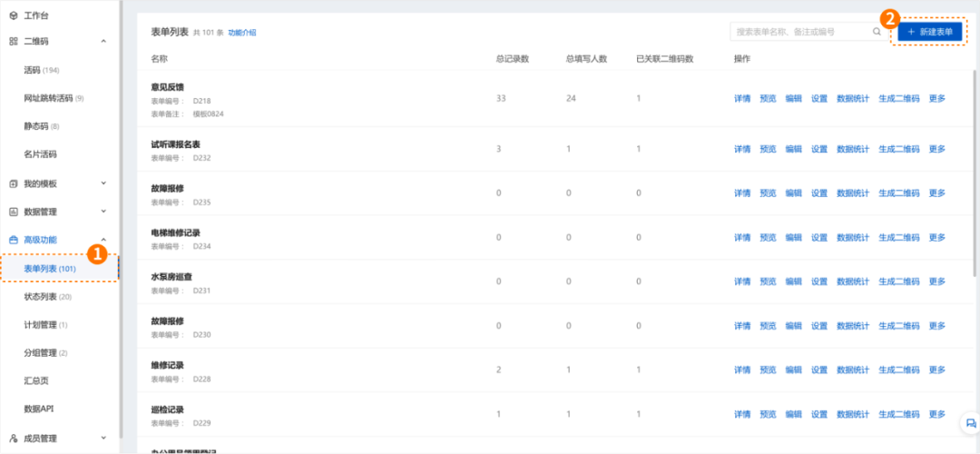Click the 总记录数 column header
This screenshot has height=454, width=980.
click(x=513, y=59)
